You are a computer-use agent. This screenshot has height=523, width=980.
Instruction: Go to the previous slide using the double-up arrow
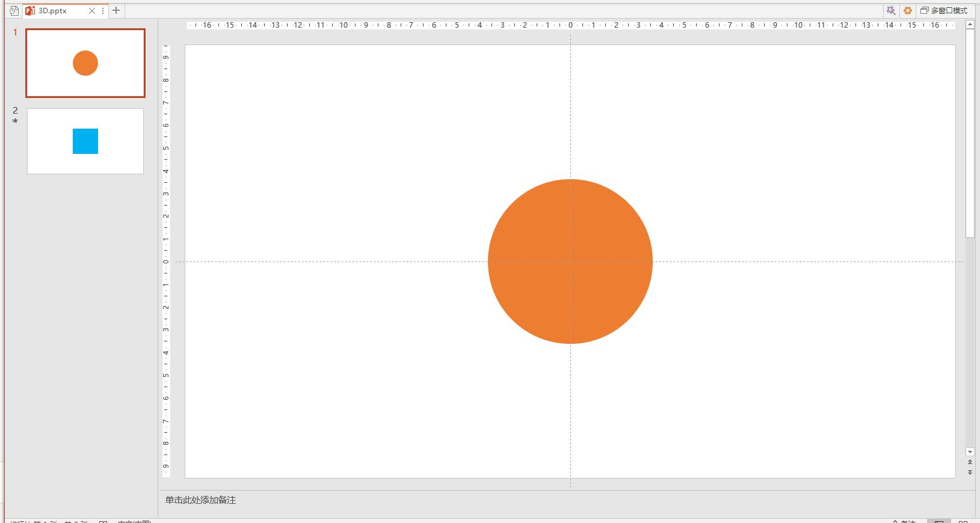970,462
